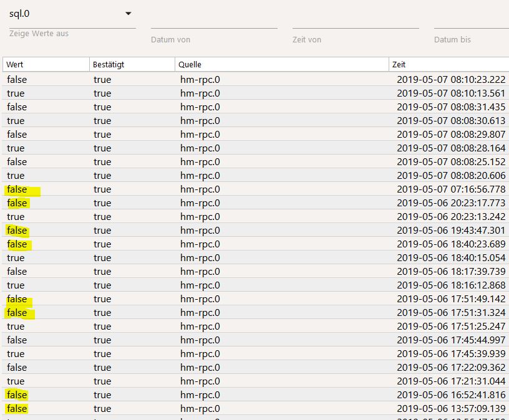Screen dimensions: 509x420
Task: Select the row timestamped 2019-05-06 17:51:31.324
Action: pos(254,312)
